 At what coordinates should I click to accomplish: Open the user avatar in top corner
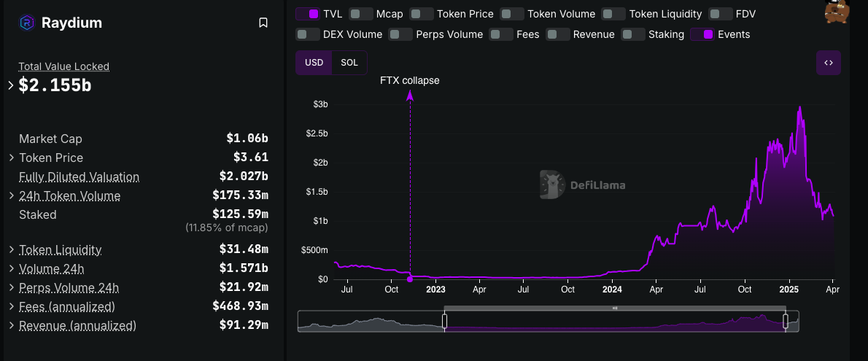click(838, 11)
